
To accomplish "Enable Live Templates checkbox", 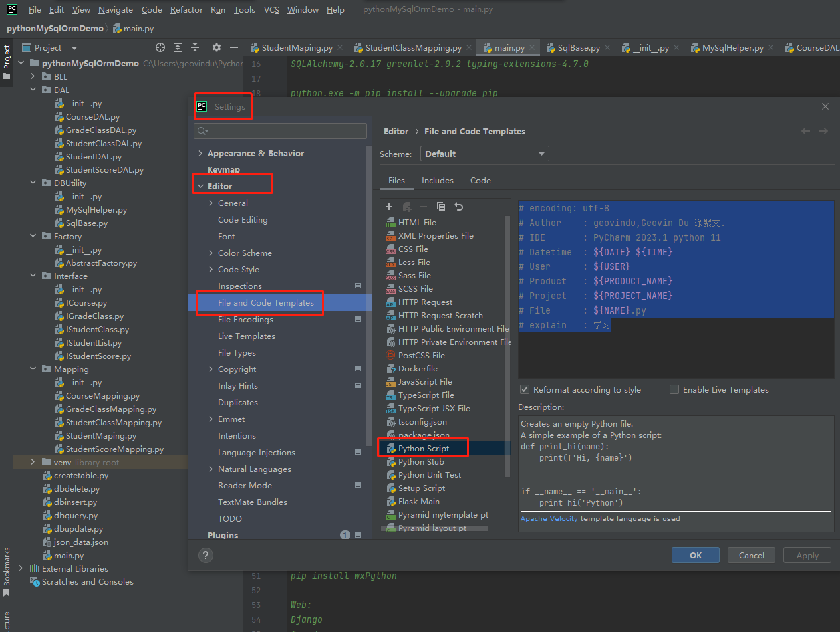I will (x=674, y=390).
